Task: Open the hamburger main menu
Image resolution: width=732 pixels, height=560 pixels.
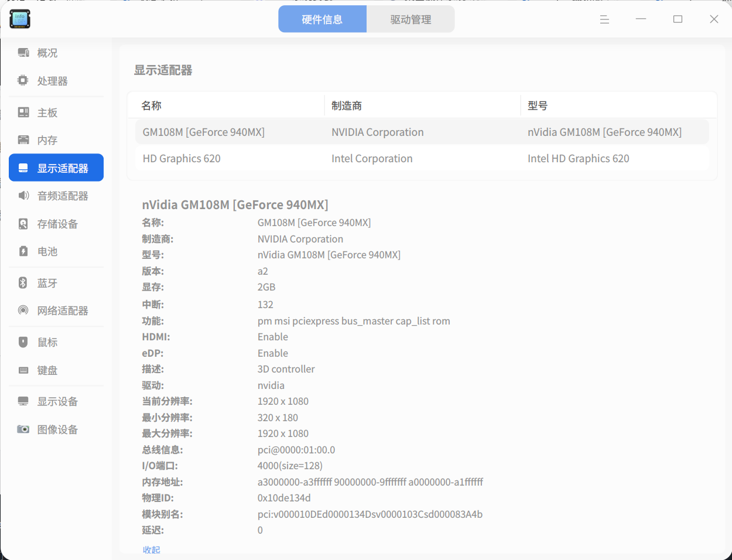Action: pyautogui.click(x=604, y=19)
